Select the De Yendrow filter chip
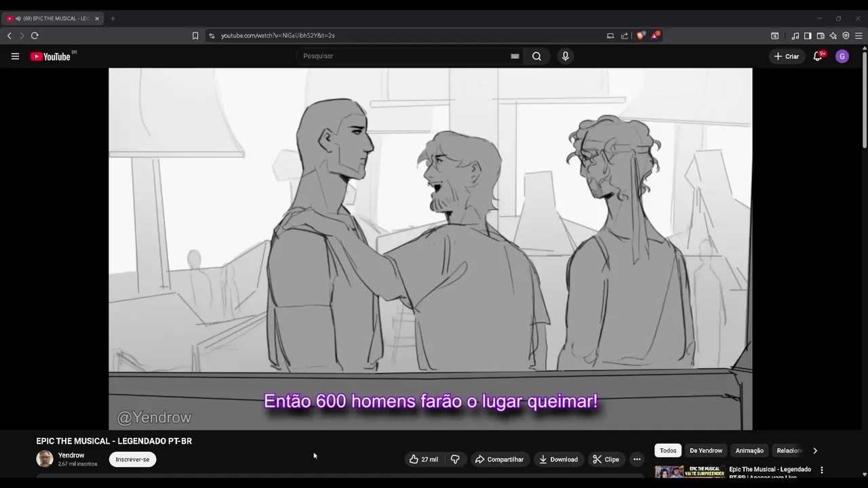The height and width of the screenshot is (488, 868). [x=706, y=451]
